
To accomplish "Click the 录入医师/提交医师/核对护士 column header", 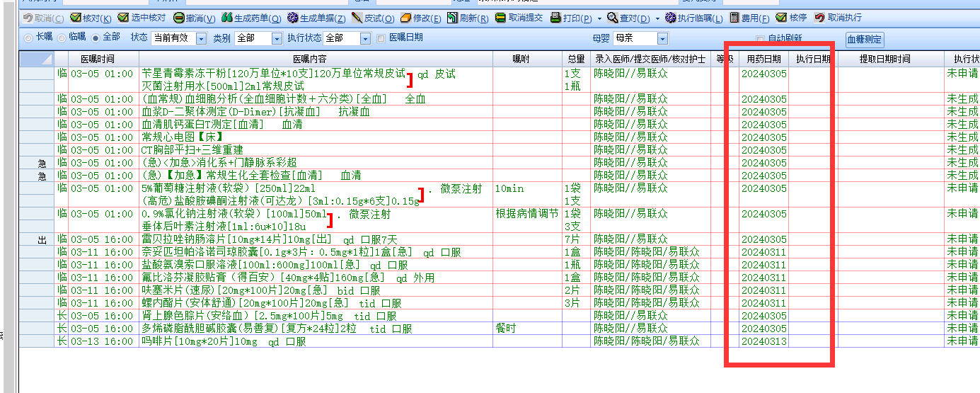I will (x=650, y=59).
